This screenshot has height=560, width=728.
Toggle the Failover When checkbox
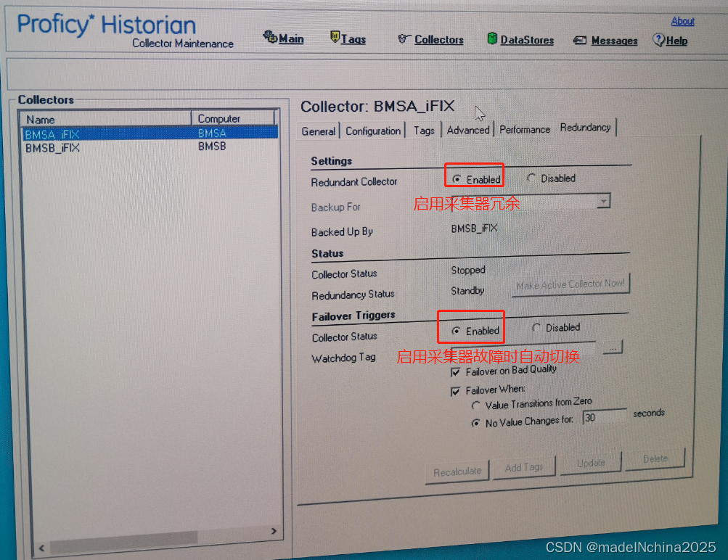point(457,391)
